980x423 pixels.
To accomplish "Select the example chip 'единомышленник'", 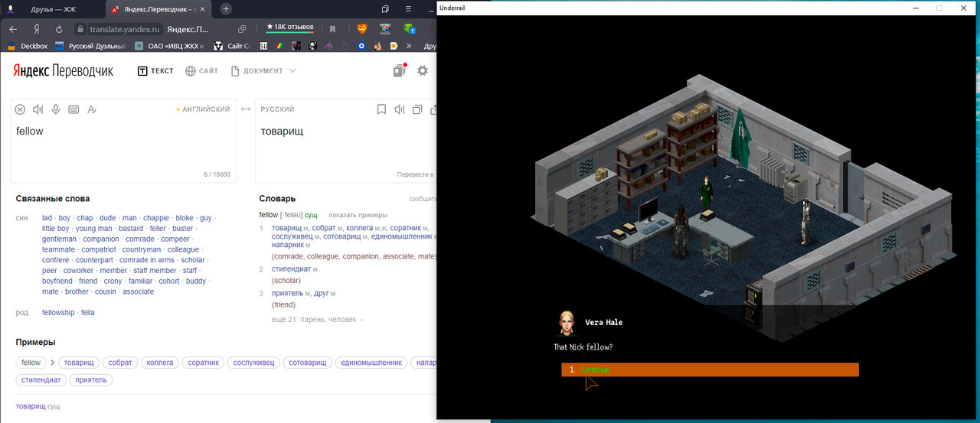I will (x=371, y=363).
